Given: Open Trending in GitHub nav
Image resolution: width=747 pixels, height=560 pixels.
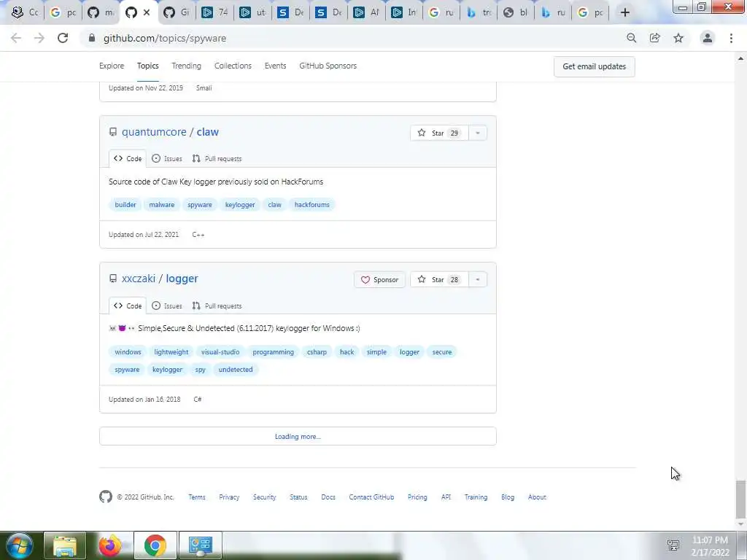Looking at the screenshot, I should 186,66.
